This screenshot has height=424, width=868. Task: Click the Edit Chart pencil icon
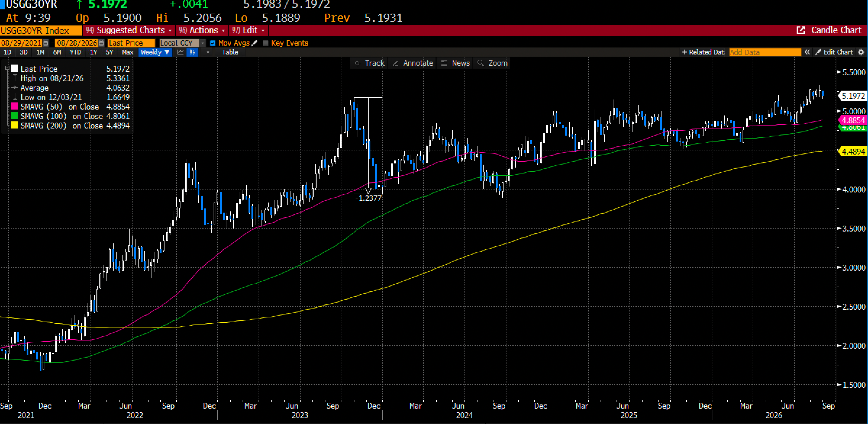click(x=818, y=52)
